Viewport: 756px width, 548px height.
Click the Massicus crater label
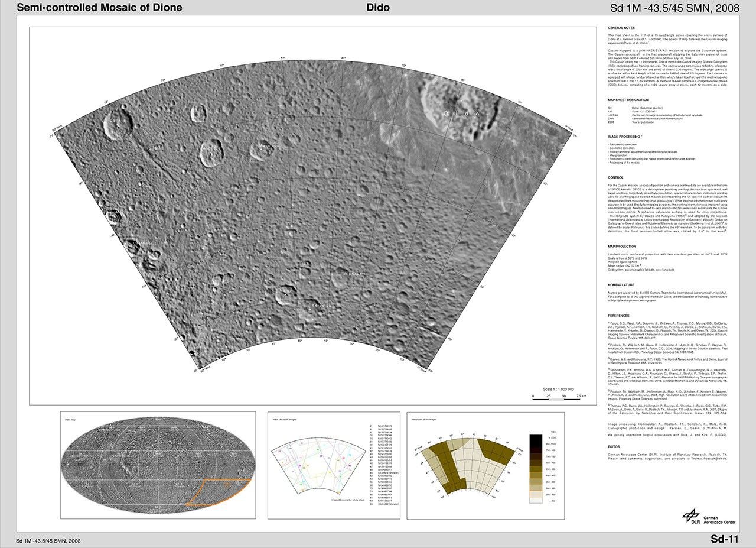click(x=268, y=145)
